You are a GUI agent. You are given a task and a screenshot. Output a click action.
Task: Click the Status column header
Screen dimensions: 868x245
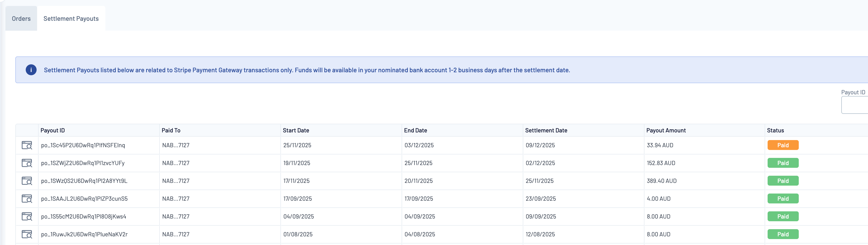tap(775, 130)
